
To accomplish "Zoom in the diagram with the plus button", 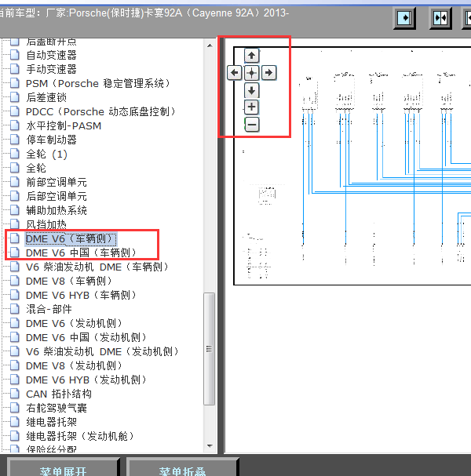I will (251, 107).
